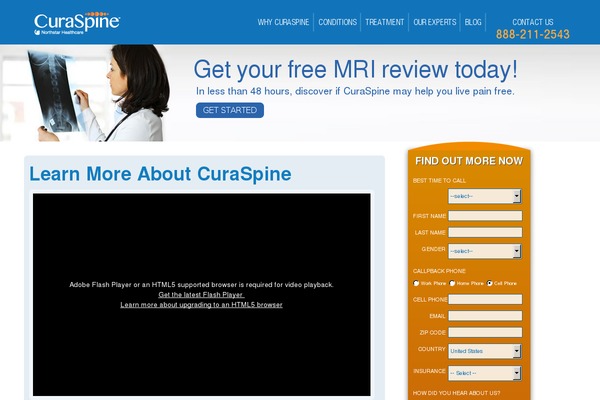
Task: Open the Why CuraSpine menu
Action: point(283,22)
